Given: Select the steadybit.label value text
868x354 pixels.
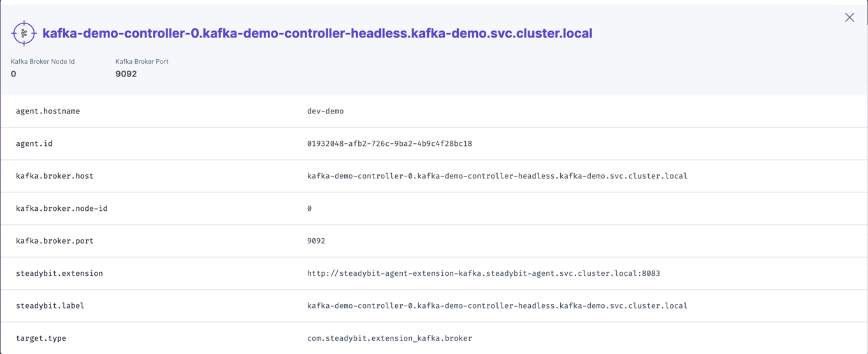Looking at the screenshot, I should 497,306.
